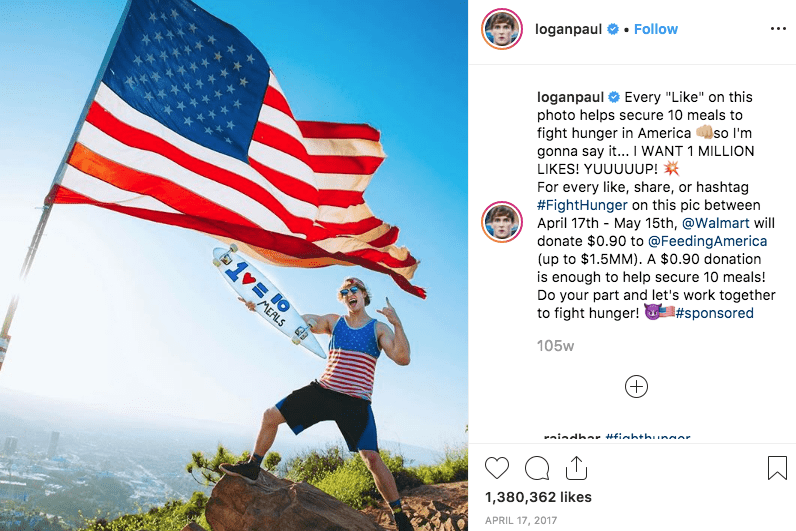Image resolution: width=796 pixels, height=531 pixels.
Task: Follow the loganpaul account
Action: pos(656,29)
